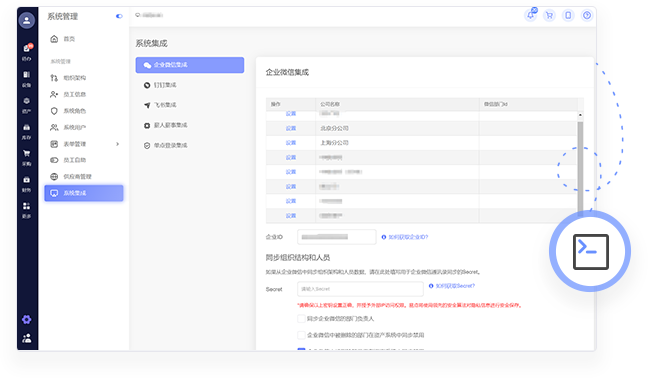Image resolution: width=648 pixels, height=378 pixels.
Task: Click the user admin icon at rail bottom
Action: coord(26,338)
